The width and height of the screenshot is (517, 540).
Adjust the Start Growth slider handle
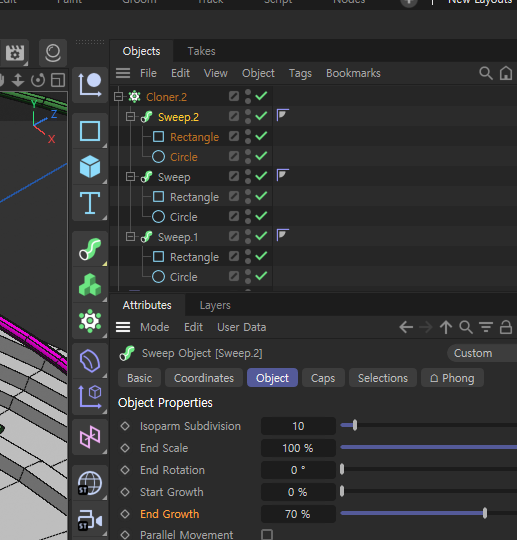pos(342,491)
